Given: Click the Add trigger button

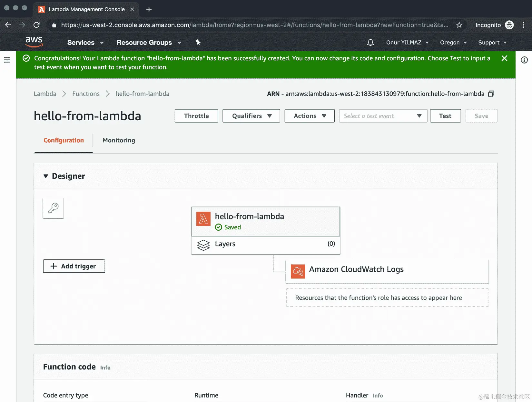Looking at the screenshot, I should click(74, 266).
